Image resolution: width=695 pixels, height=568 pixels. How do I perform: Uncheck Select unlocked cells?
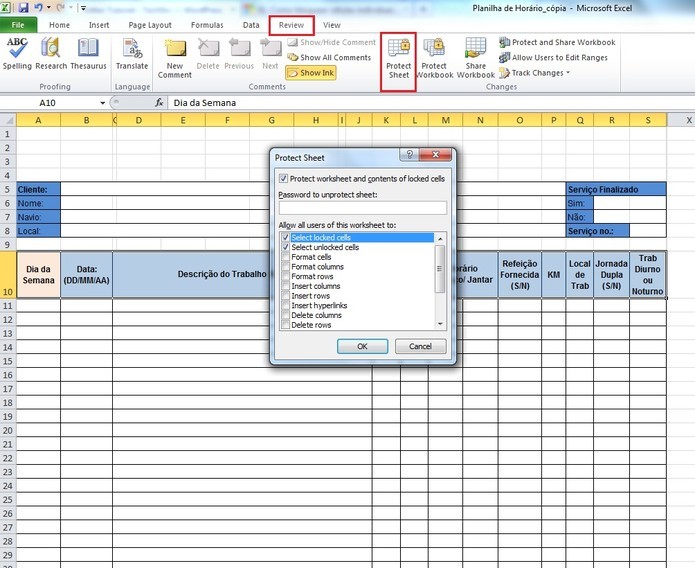(x=286, y=247)
